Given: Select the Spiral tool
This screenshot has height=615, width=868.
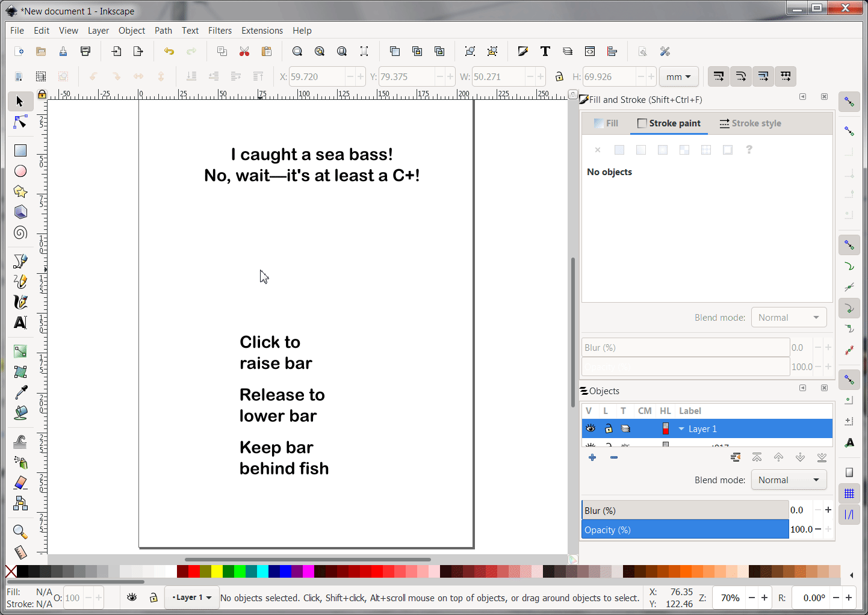Looking at the screenshot, I should coord(20,233).
